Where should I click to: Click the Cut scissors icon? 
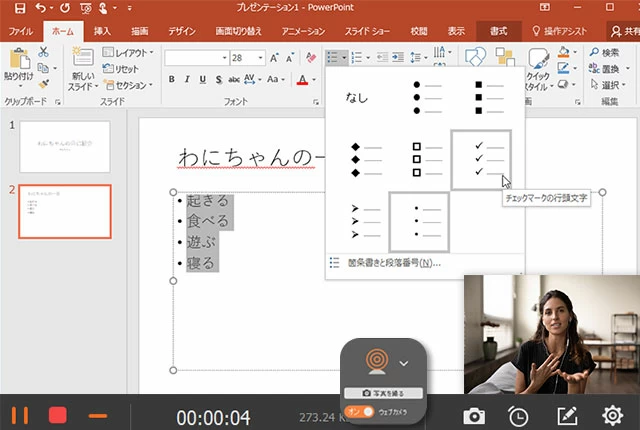pyautogui.click(x=43, y=52)
